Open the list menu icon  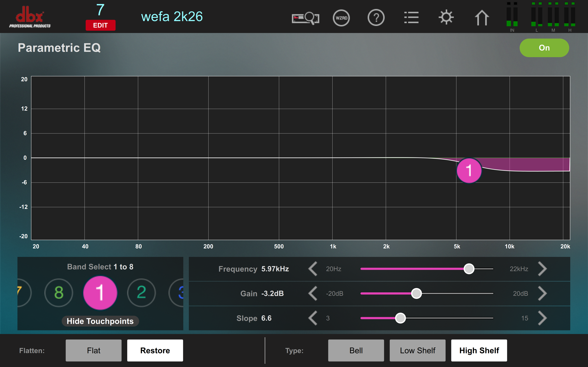[411, 18]
